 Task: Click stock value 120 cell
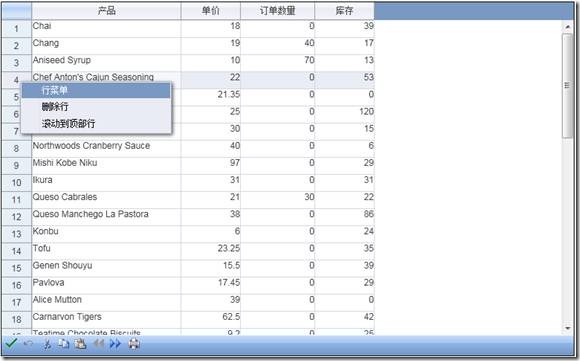(344, 114)
